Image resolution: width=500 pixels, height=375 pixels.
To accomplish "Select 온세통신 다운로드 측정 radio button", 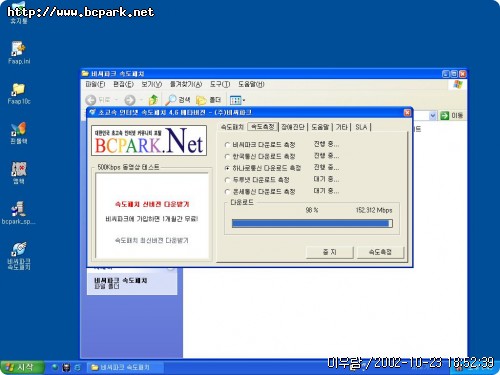I will (227, 192).
